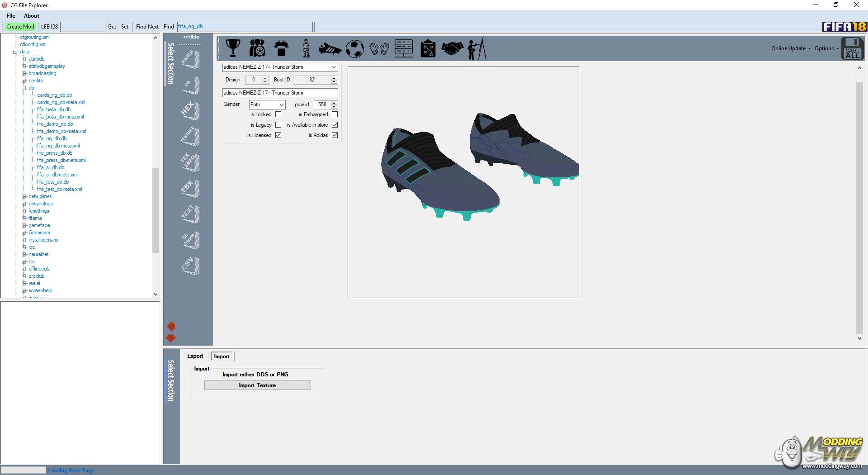Open the tactics clipboard icon
The image size is (868, 475).
[428, 48]
